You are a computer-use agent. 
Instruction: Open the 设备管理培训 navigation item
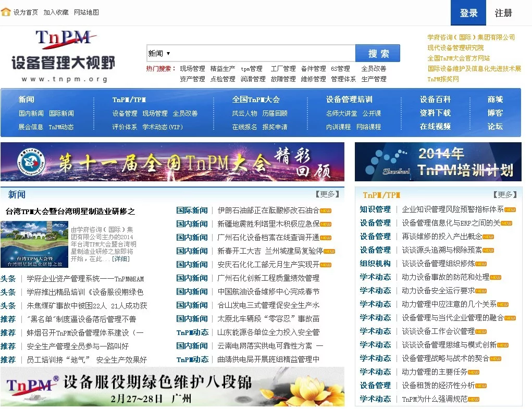pyautogui.click(x=349, y=100)
